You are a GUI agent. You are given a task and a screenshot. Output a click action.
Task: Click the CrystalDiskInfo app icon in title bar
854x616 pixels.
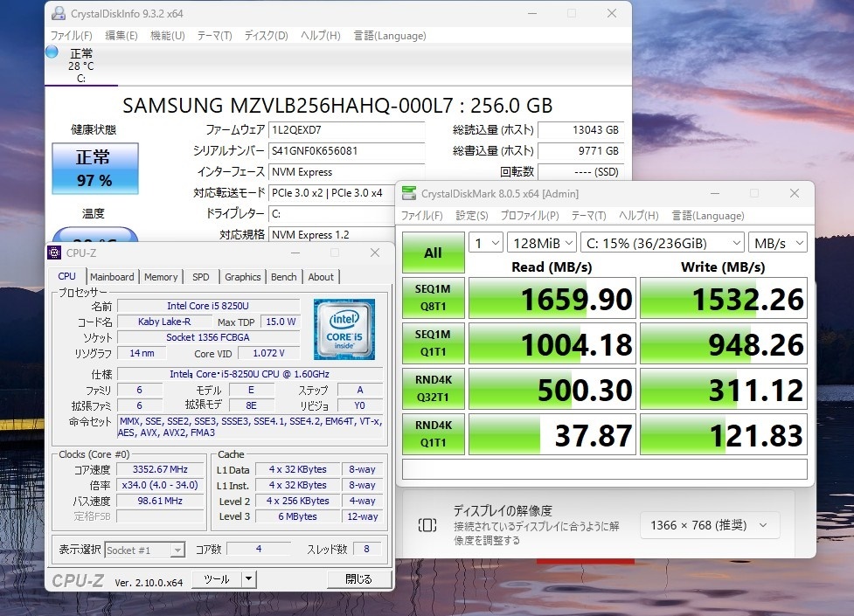click(59, 14)
